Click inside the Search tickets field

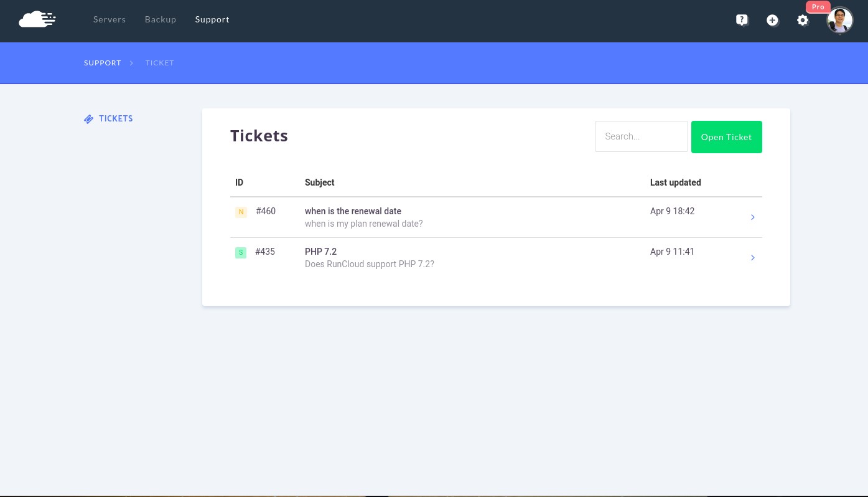coord(641,136)
